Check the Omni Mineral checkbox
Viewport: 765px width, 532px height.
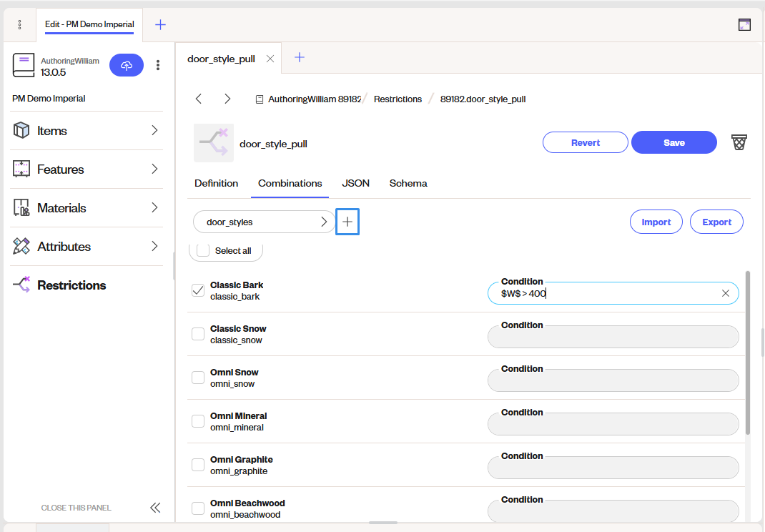198,421
